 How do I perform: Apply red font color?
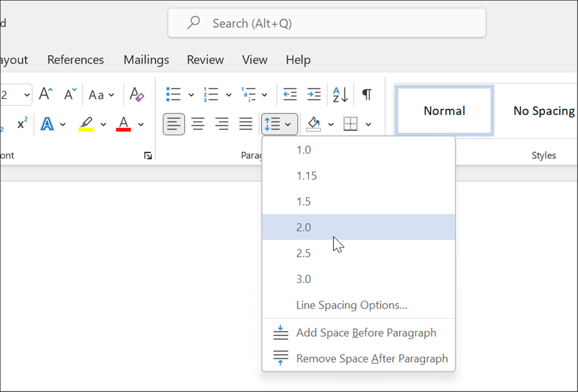tap(123, 124)
